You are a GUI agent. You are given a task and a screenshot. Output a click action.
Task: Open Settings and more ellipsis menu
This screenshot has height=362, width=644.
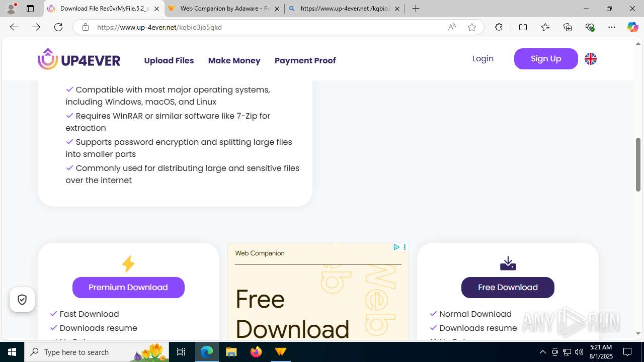[612, 27]
